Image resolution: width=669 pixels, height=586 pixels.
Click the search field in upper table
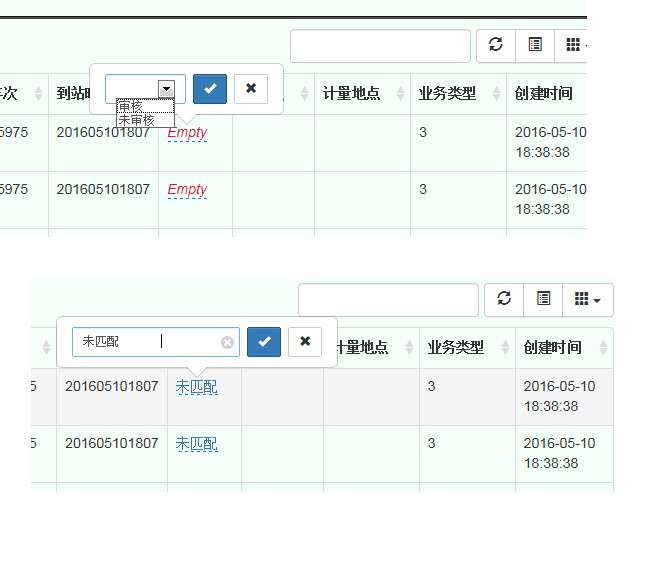pyautogui.click(x=380, y=46)
